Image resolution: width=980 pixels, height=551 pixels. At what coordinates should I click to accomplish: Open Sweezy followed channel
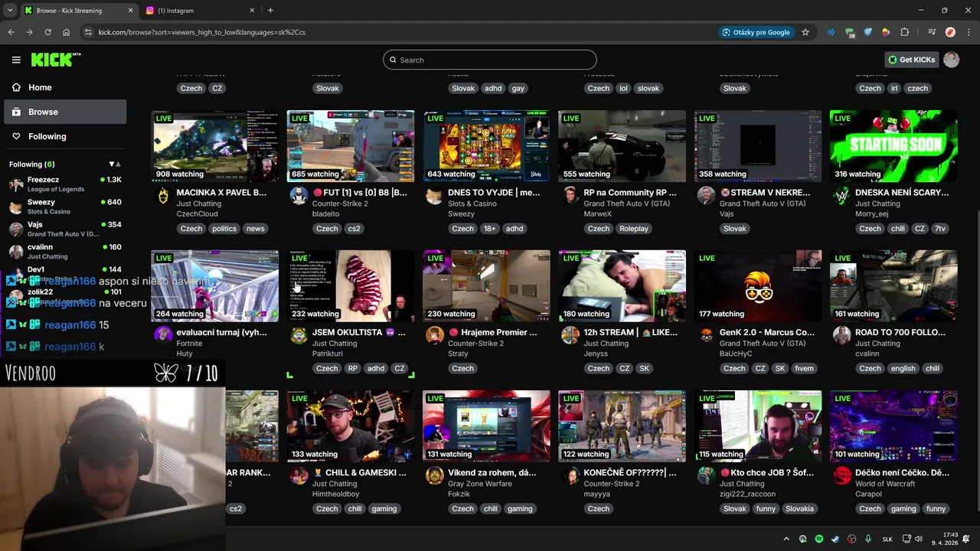click(x=64, y=207)
